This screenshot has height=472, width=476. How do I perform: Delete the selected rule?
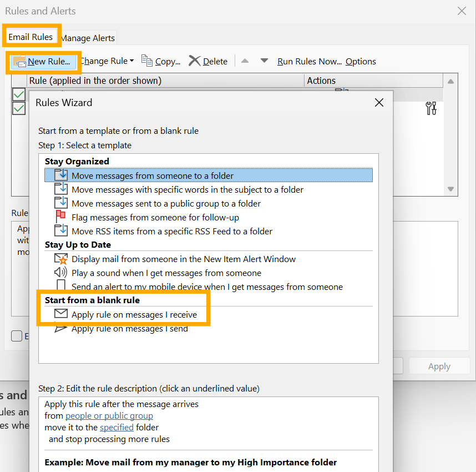coord(208,61)
